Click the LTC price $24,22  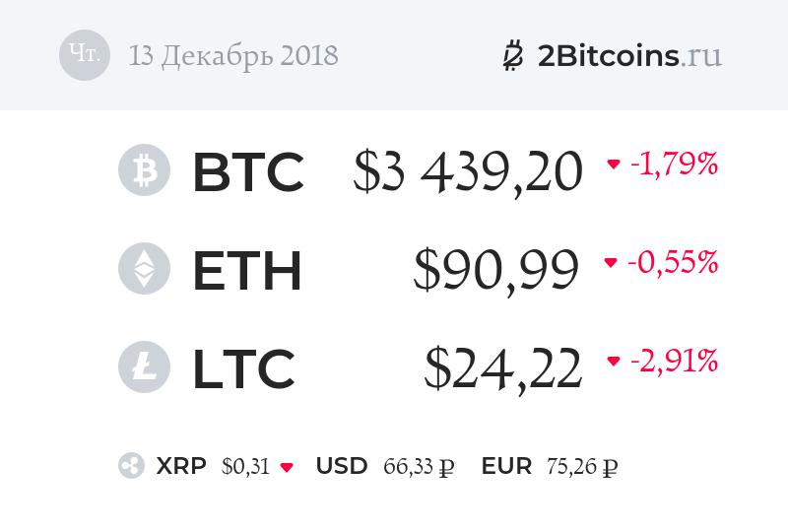502,368
